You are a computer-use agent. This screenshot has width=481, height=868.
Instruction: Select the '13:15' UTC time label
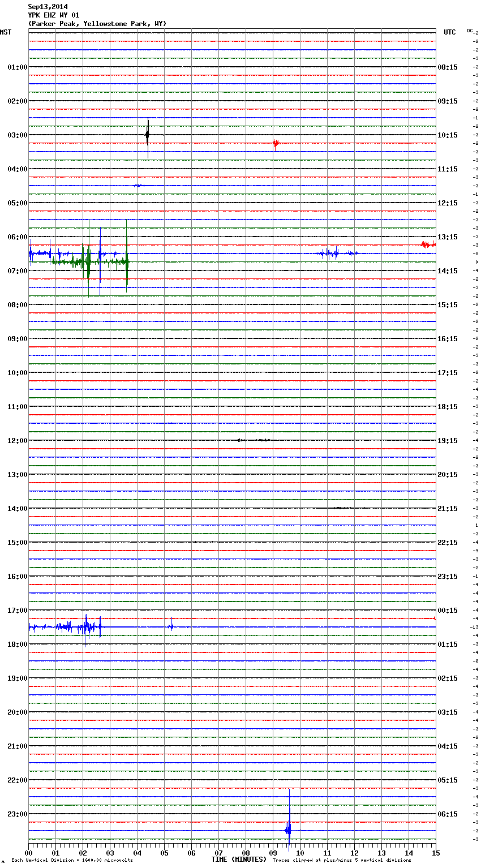(x=448, y=237)
